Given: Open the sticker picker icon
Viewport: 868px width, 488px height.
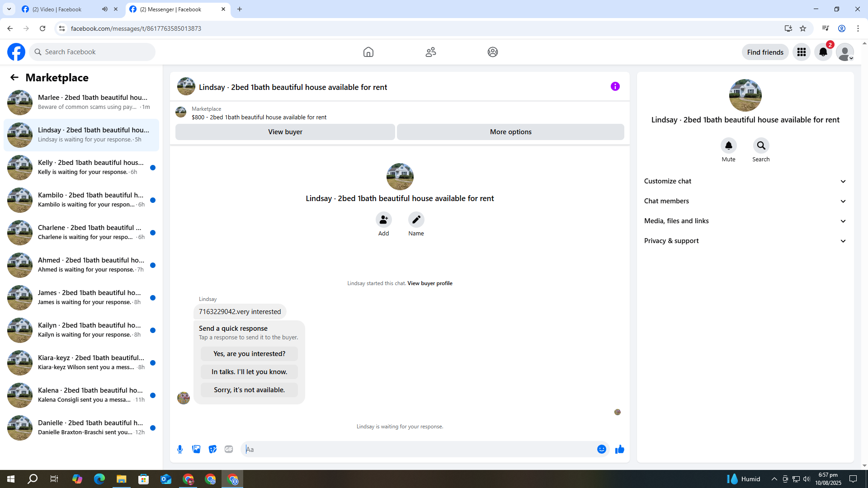Looking at the screenshot, I should 212,449.
